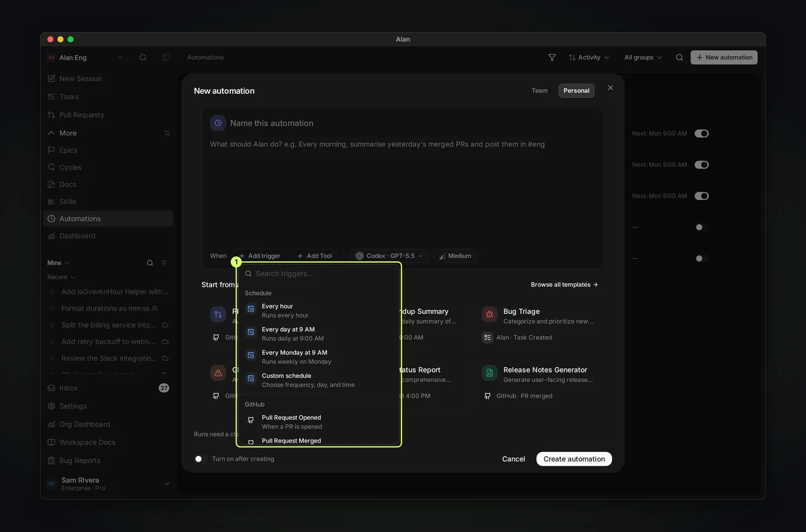Click the search icon next to All groups

680,57
